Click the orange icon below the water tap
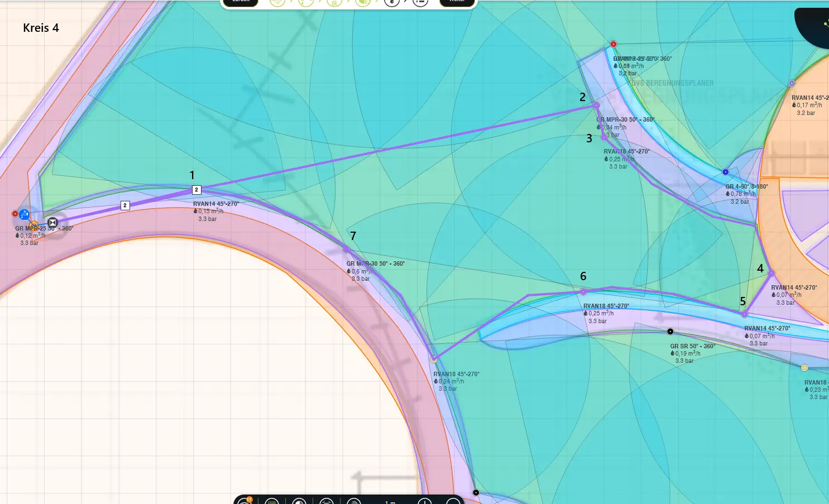The height and width of the screenshot is (504, 829). pos(33,225)
